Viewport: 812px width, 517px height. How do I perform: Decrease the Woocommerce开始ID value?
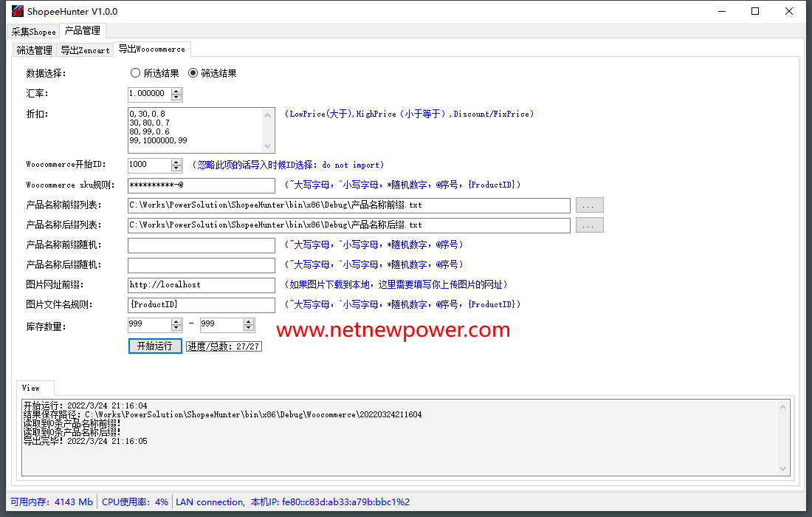176,168
